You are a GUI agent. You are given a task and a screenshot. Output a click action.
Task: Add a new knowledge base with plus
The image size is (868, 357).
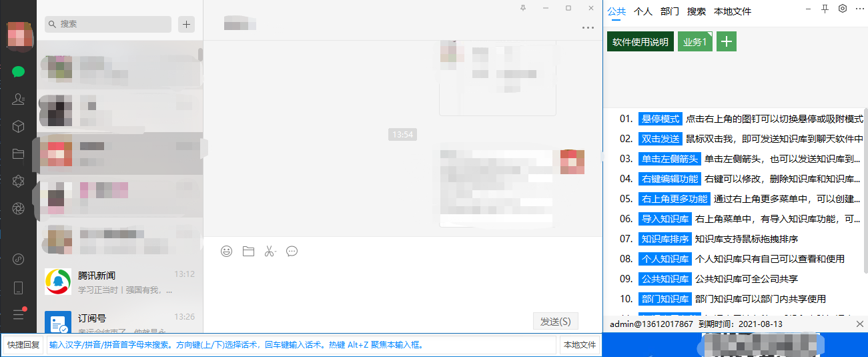(727, 41)
